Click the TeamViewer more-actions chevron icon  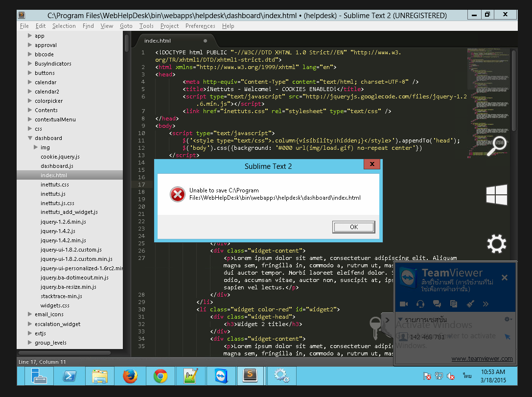point(486,304)
